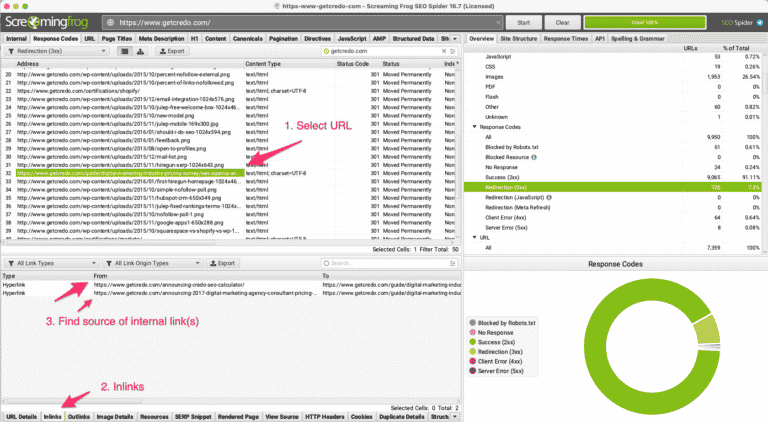Open the Duplicate Details tab
The width and height of the screenshot is (768, 422).
[x=402, y=417]
